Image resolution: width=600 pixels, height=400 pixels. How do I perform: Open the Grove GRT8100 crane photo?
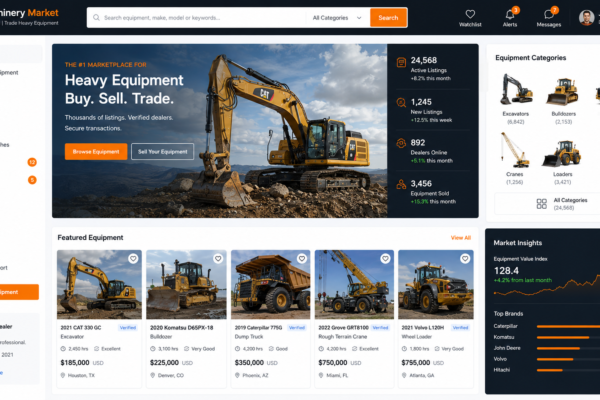click(354, 284)
